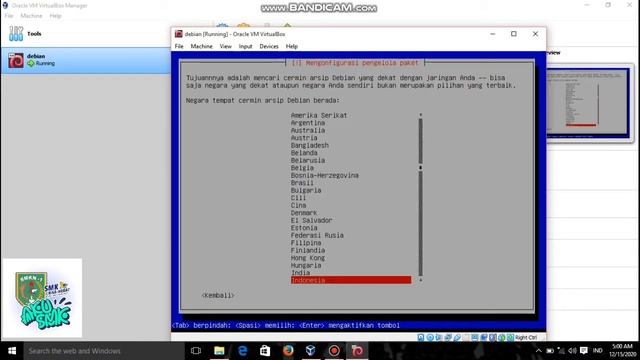640x360 pixels.
Task: Click the IND input language indicator
Action: 598,351
